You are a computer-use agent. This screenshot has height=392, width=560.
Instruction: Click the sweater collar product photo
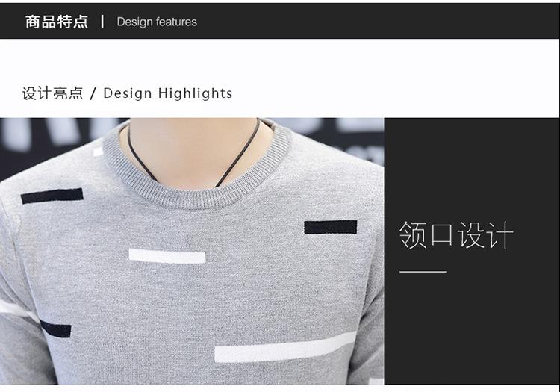click(x=192, y=251)
